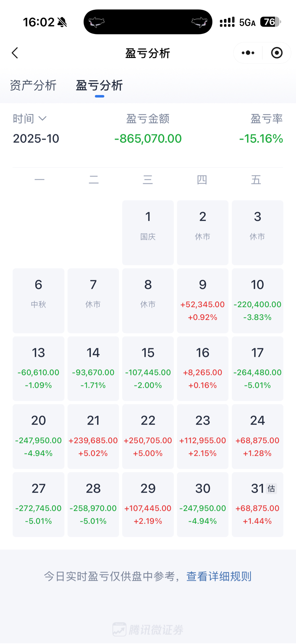
Task: Select the 2025-10 month value
Action: click(36, 139)
